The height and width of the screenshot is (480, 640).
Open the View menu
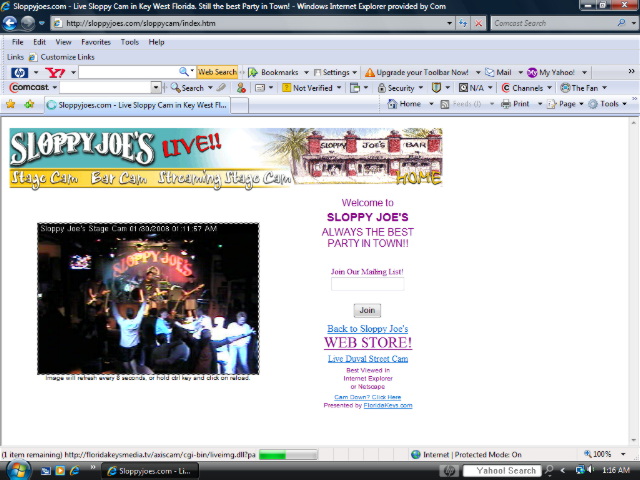63,42
